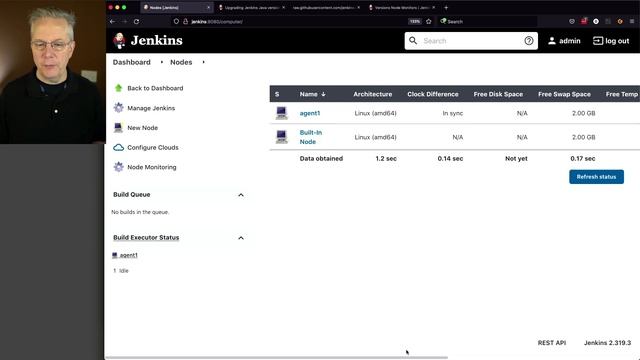
Task: Sort by the Free Swap Space column header
Action: 564,94
